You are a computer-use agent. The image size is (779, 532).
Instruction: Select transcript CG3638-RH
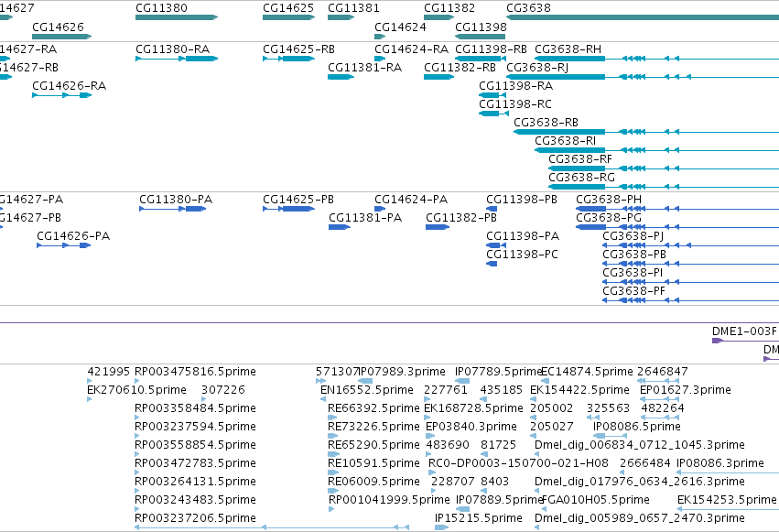pos(656,59)
